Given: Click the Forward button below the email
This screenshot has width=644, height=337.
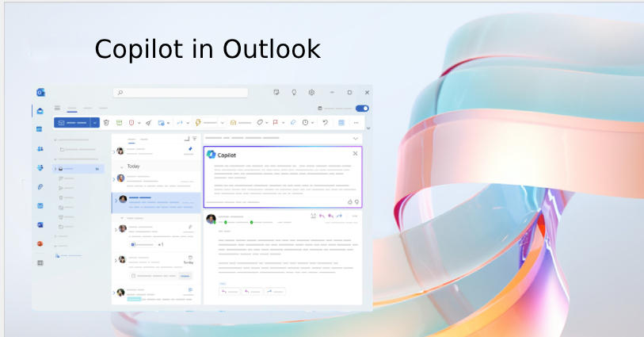Looking at the screenshot, I should [x=275, y=291].
